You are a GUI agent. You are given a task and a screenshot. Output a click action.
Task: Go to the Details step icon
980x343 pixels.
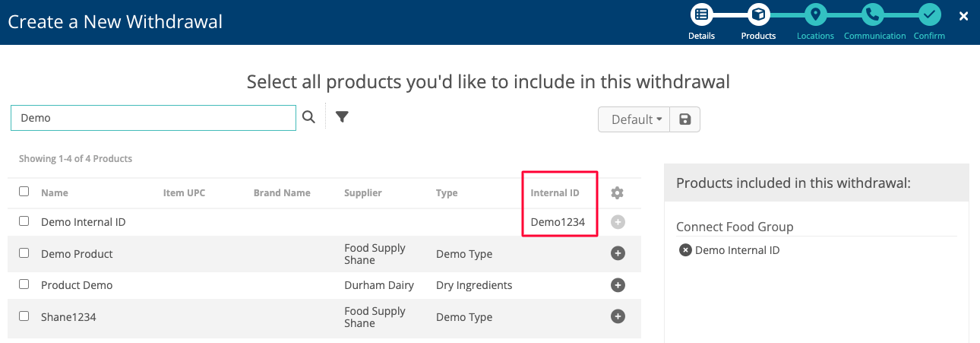click(x=701, y=14)
